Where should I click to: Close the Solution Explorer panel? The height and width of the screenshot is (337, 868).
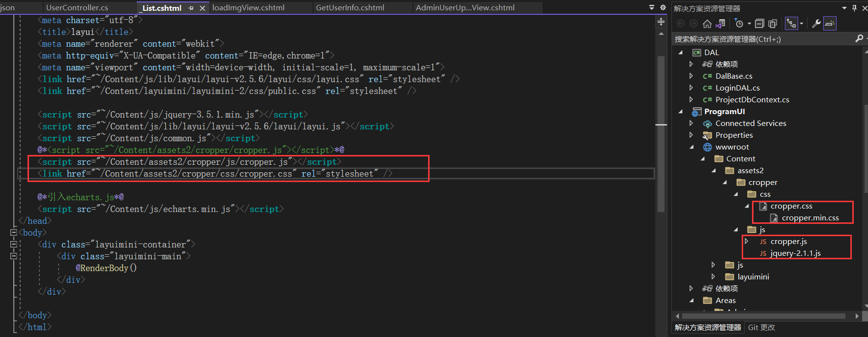coord(865,8)
